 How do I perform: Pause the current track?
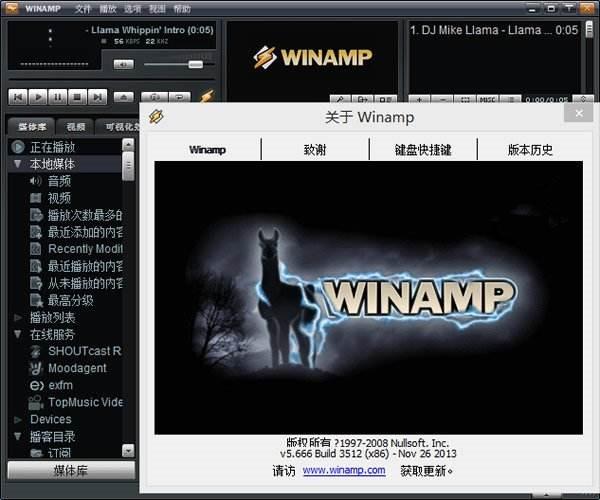coord(58,97)
